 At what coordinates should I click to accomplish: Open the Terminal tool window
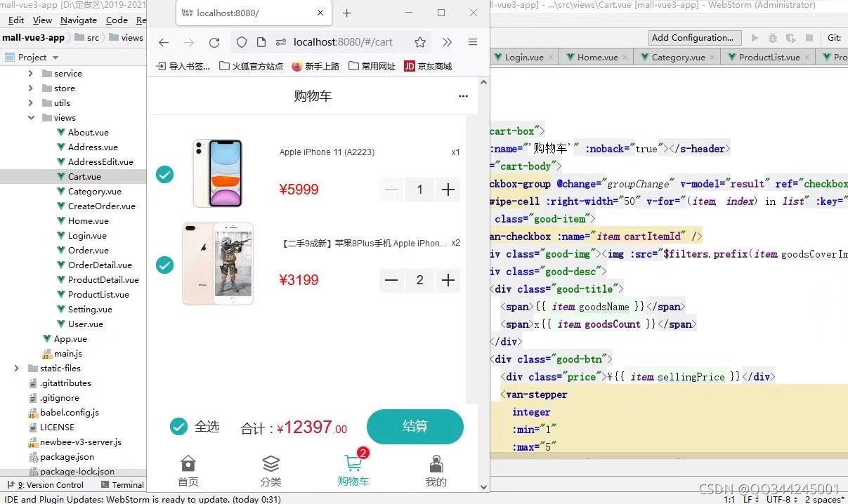tap(122, 484)
